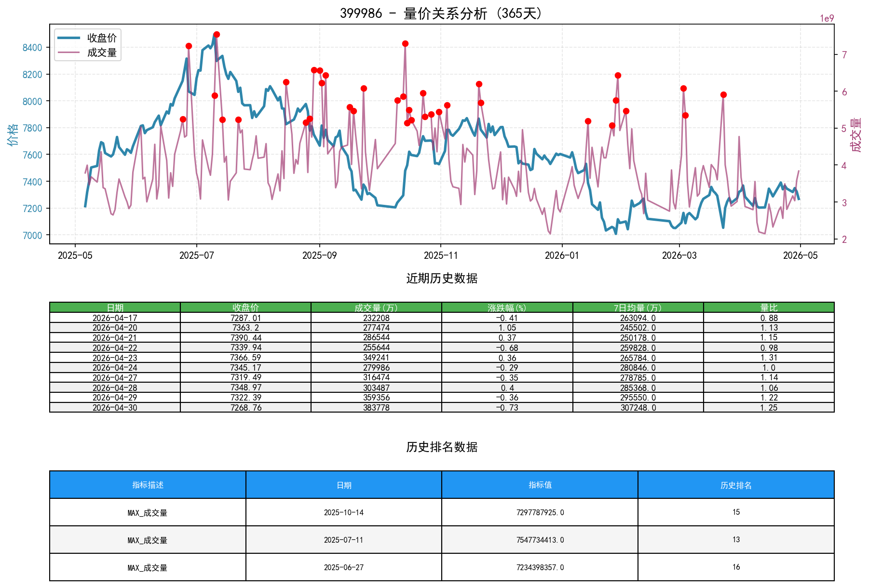Click the 历史排名数据 section heading

[x=442, y=447]
